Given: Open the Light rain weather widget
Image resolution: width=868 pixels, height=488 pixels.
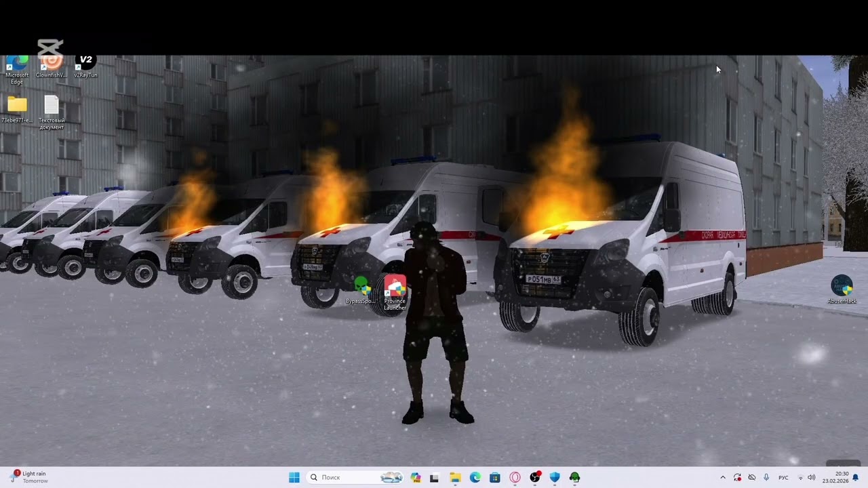Looking at the screenshot, I should click(x=29, y=477).
